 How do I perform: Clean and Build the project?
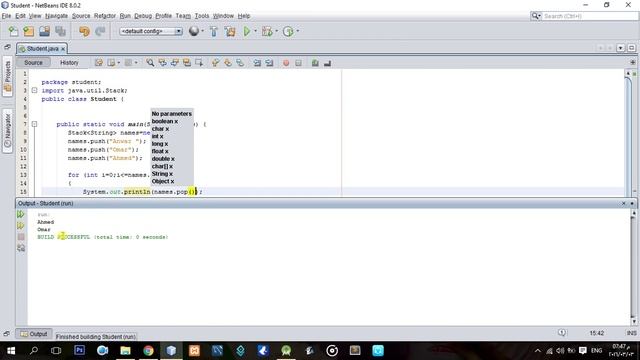point(230,31)
